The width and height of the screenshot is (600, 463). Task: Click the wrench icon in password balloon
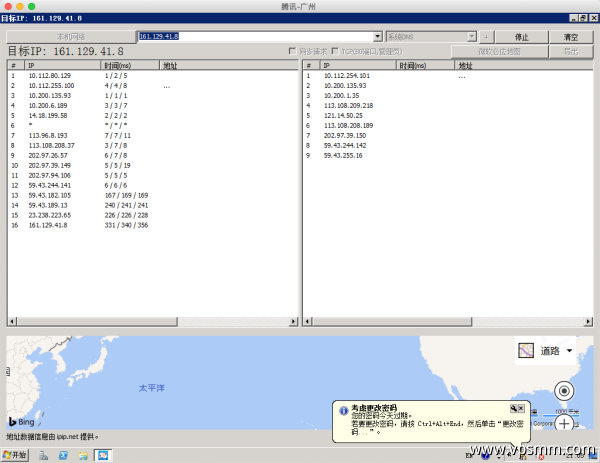pyautogui.click(x=514, y=408)
